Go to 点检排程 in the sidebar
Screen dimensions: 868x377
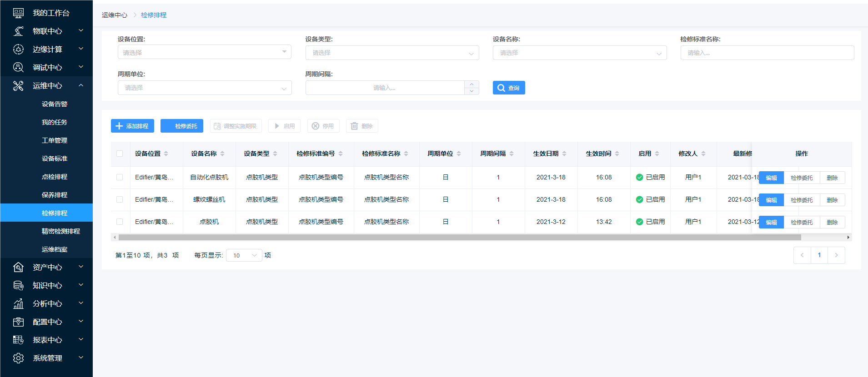(55, 177)
